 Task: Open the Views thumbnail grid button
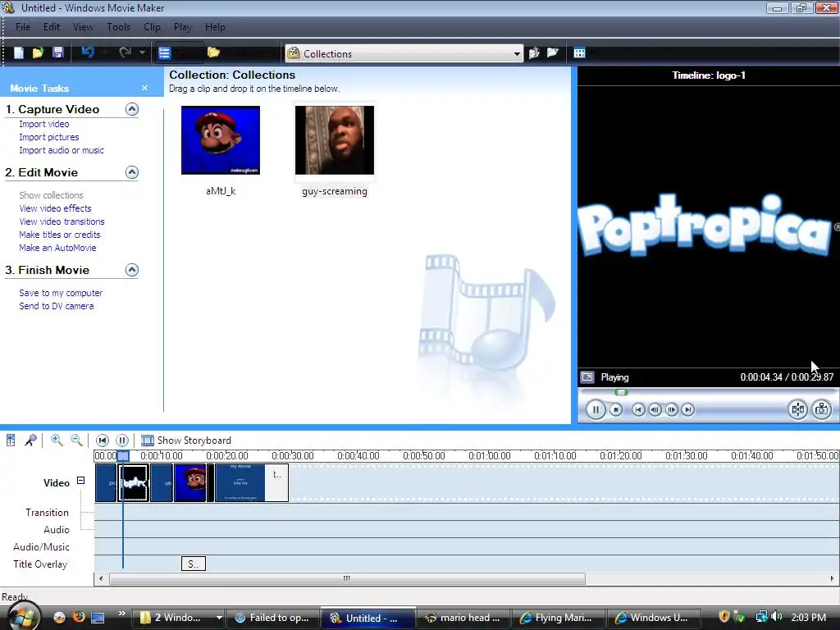pyautogui.click(x=580, y=52)
